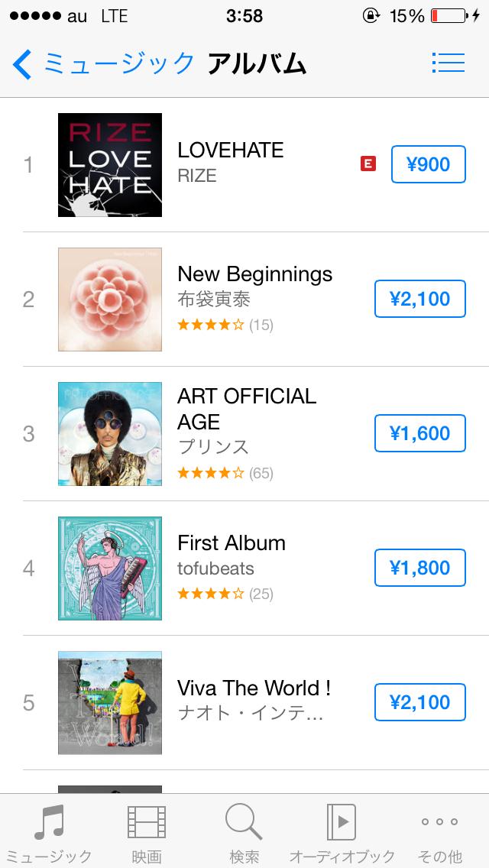Open the New Beginnings album artwork
Viewport: 489px width, 868px height.
point(110,300)
